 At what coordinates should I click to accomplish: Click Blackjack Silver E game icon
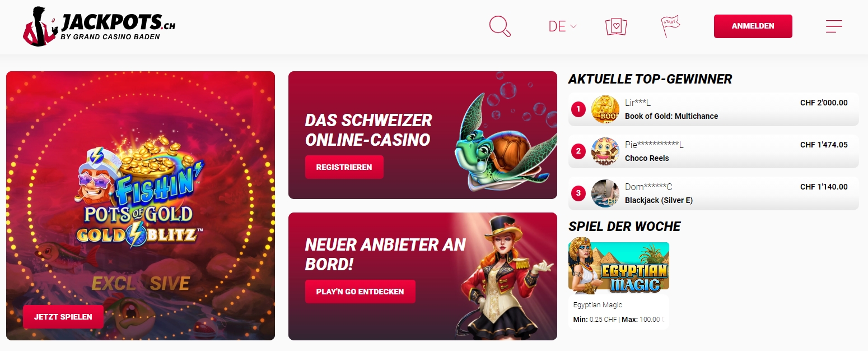(x=605, y=193)
